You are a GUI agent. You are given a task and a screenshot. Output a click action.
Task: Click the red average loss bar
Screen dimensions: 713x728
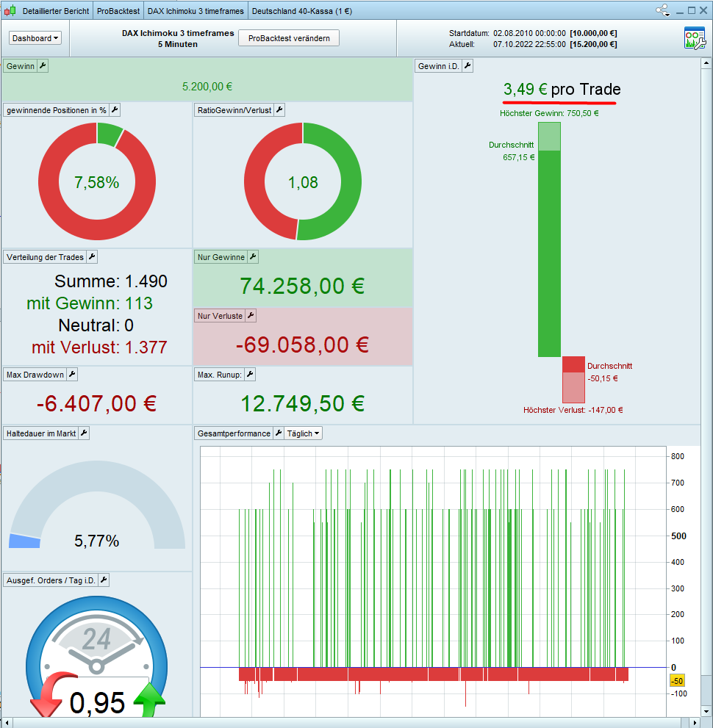[573, 364]
